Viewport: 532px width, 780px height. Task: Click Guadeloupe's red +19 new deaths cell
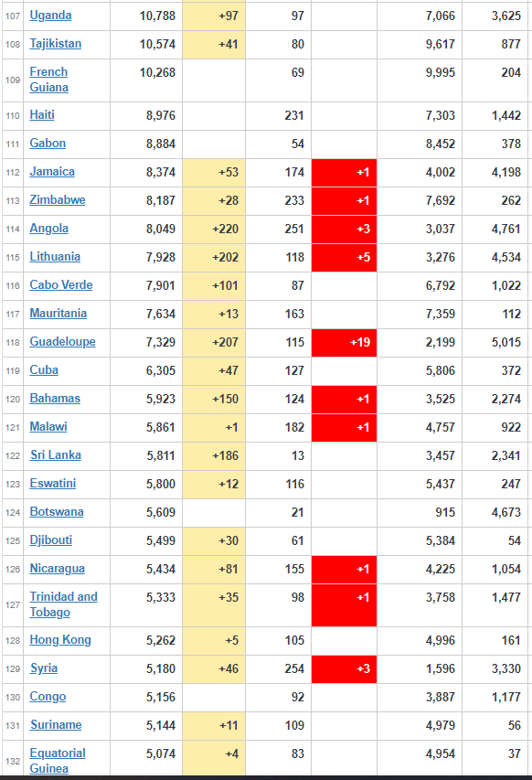pyautogui.click(x=344, y=342)
